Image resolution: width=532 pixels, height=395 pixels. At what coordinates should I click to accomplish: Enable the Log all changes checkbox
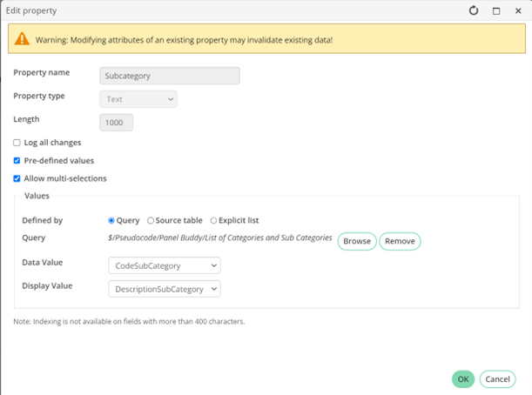[17, 143]
